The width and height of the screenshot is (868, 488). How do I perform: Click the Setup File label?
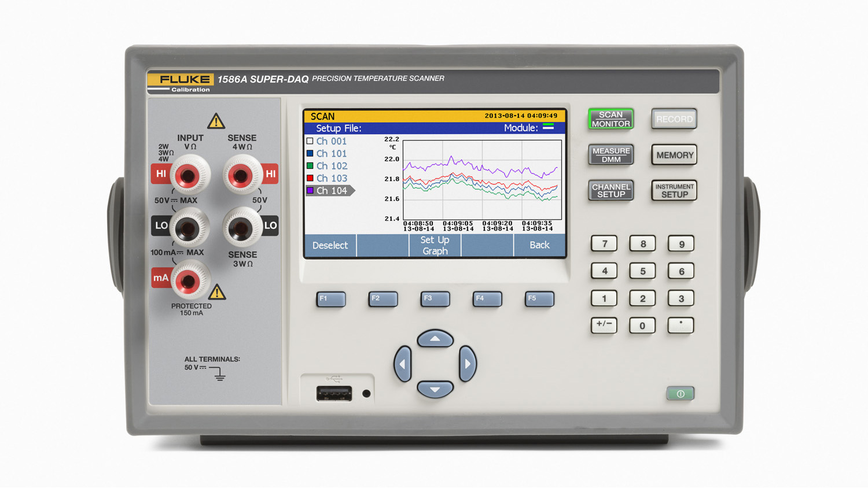pyautogui.click(x=339, y=128)
